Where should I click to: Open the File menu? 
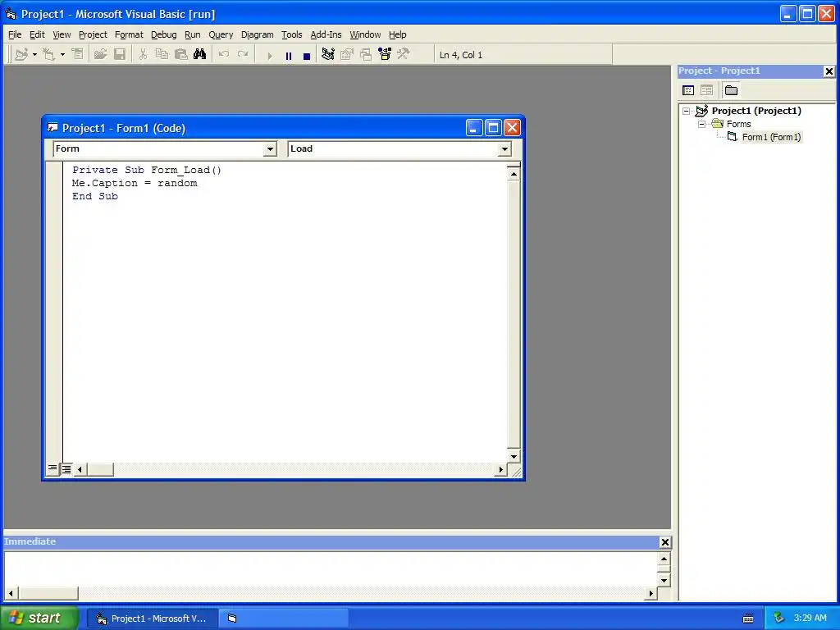coord(15,34)
